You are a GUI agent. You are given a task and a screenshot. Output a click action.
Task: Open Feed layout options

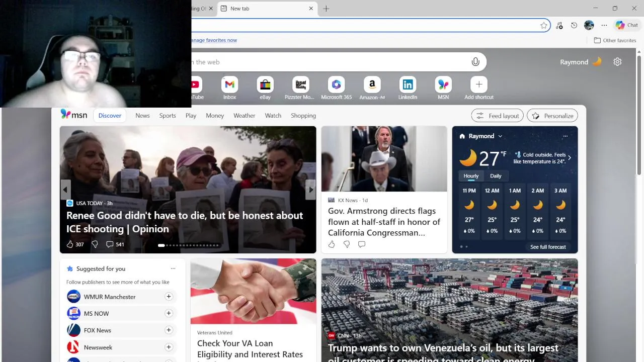[x=497, y=116]
